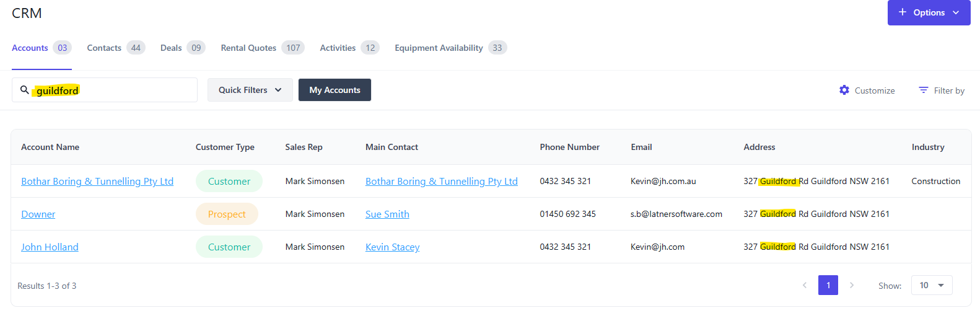980x313 pixels.
Task: Switch to the Contacts tab
Action: click(x=104, y=48)
